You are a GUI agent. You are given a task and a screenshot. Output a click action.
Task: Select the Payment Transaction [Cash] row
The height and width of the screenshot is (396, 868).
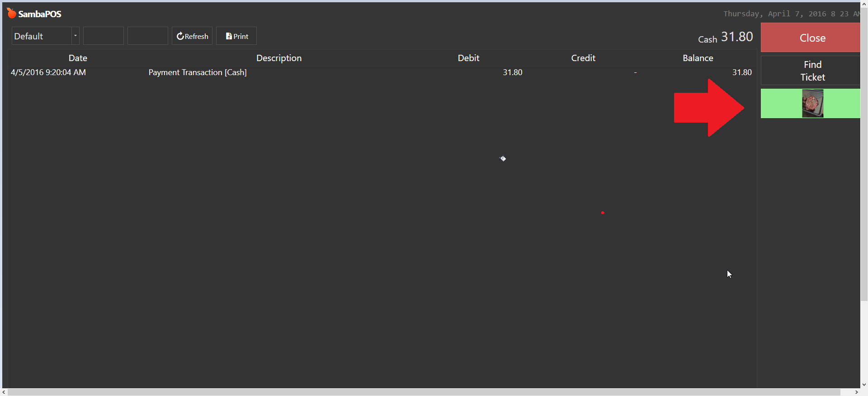coord(198,72)
